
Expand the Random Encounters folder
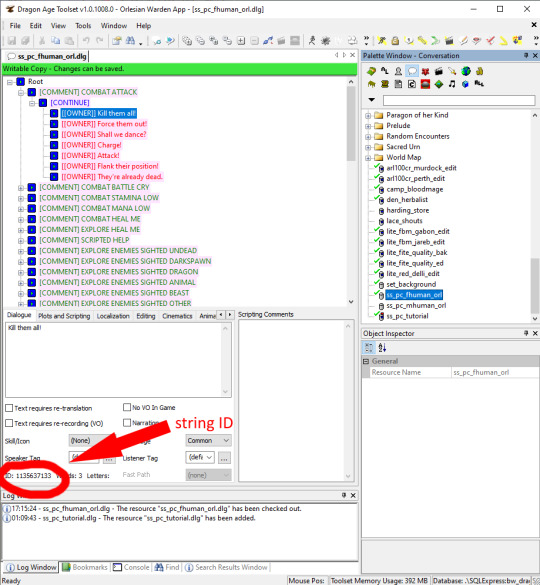coord(368,137)
